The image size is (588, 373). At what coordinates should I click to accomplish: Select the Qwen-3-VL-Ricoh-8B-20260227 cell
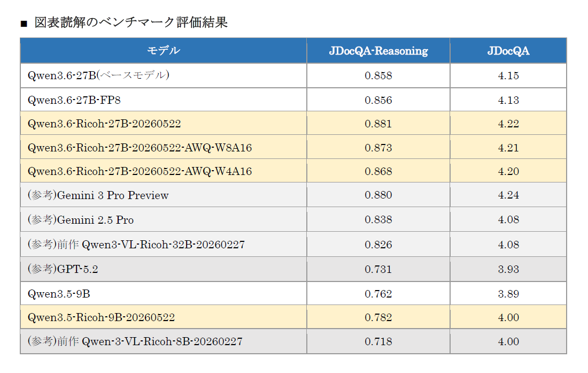tap(164, 341)
